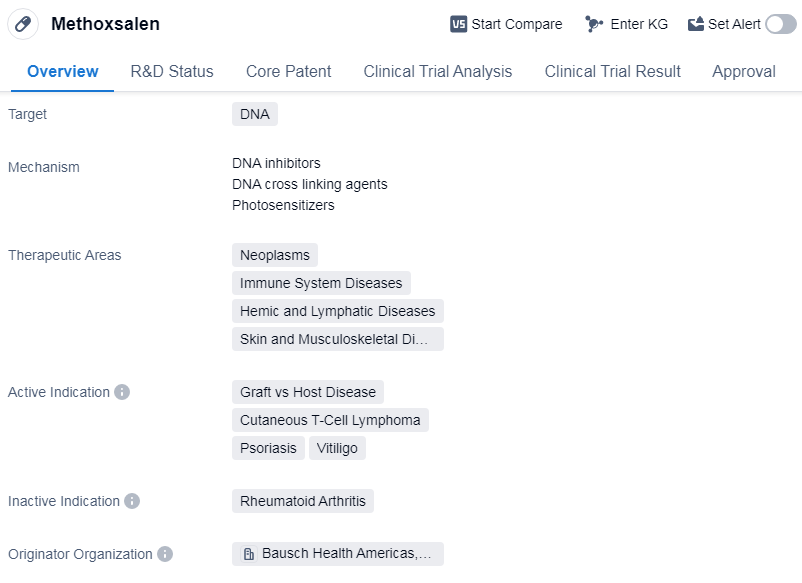802x583 pixels.
Task: Open Graft vs Host Disease indication
Action: pyautogui.click(x=308, y=392)
